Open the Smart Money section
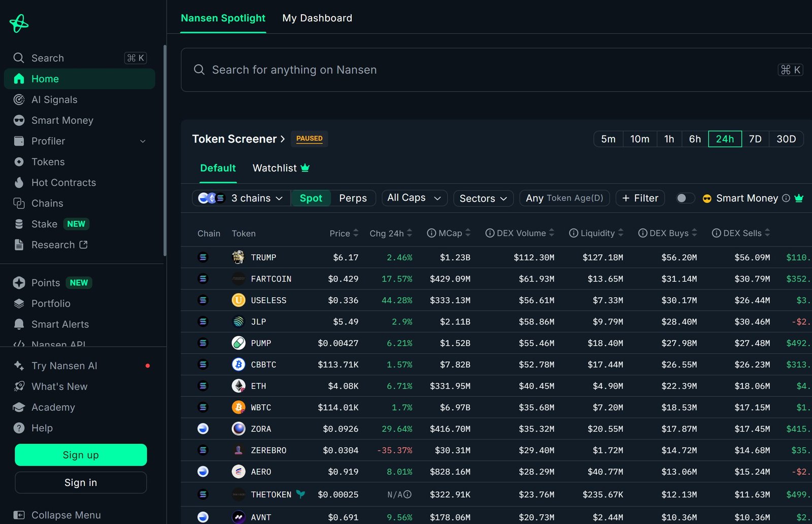This screenshot has width=812, height=524. point(62,120)
